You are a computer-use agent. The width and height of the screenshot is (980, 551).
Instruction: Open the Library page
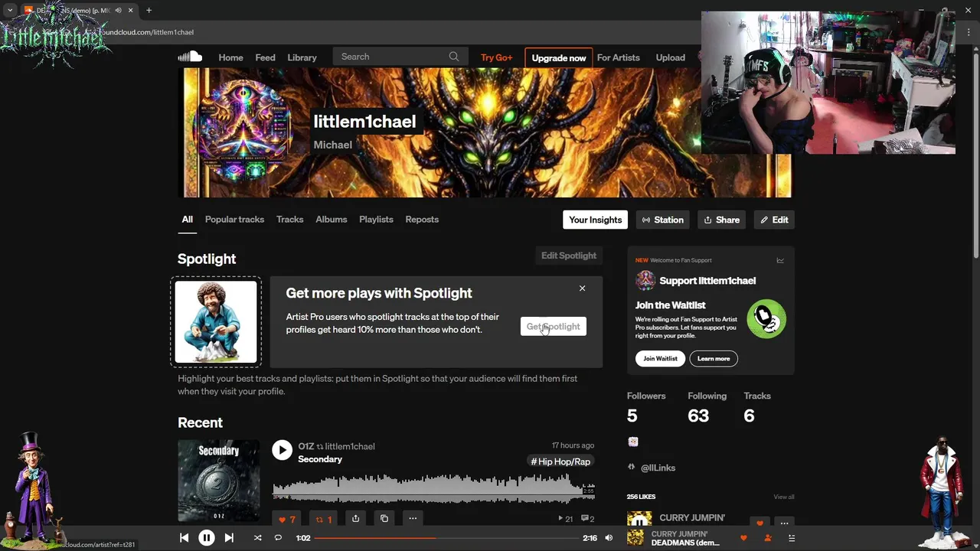click(x=302, y=57)
